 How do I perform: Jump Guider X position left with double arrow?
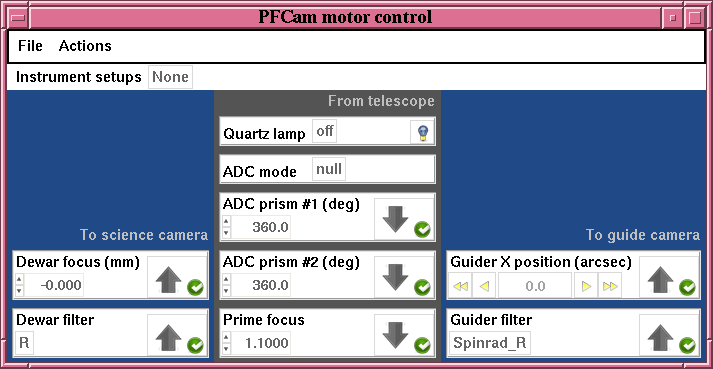click(460, 286)
